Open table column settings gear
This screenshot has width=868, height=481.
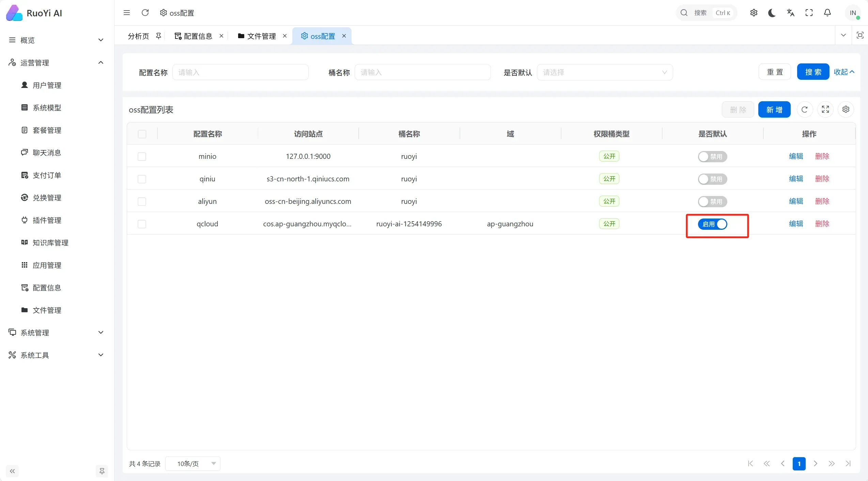click(x=846, y=110)
